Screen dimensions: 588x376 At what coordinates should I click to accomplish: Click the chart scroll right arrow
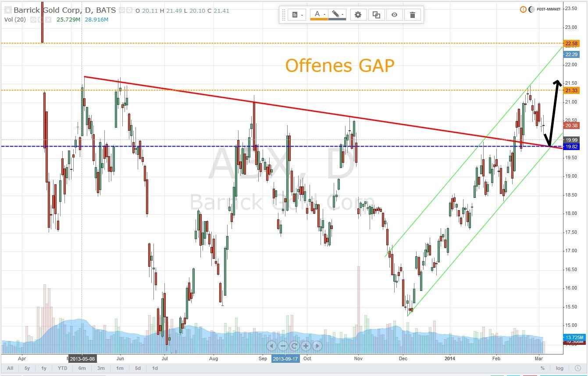click(317, 346)
